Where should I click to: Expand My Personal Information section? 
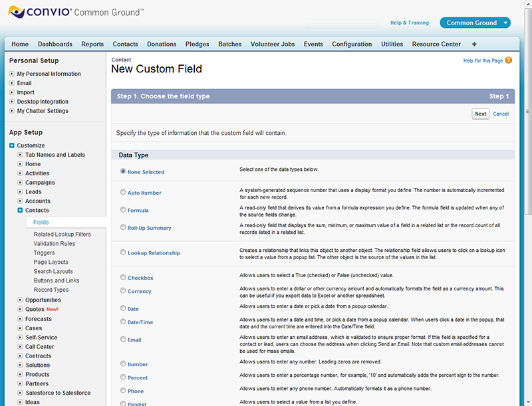(12, 74)
